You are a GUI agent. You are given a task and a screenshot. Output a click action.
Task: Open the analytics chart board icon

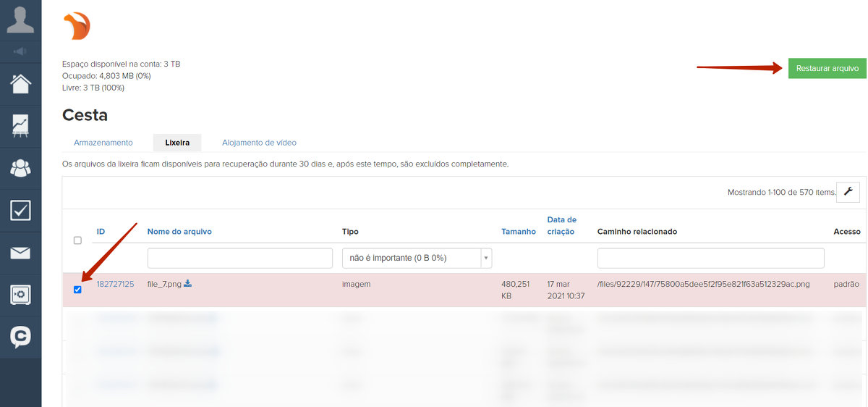(20, 126)
